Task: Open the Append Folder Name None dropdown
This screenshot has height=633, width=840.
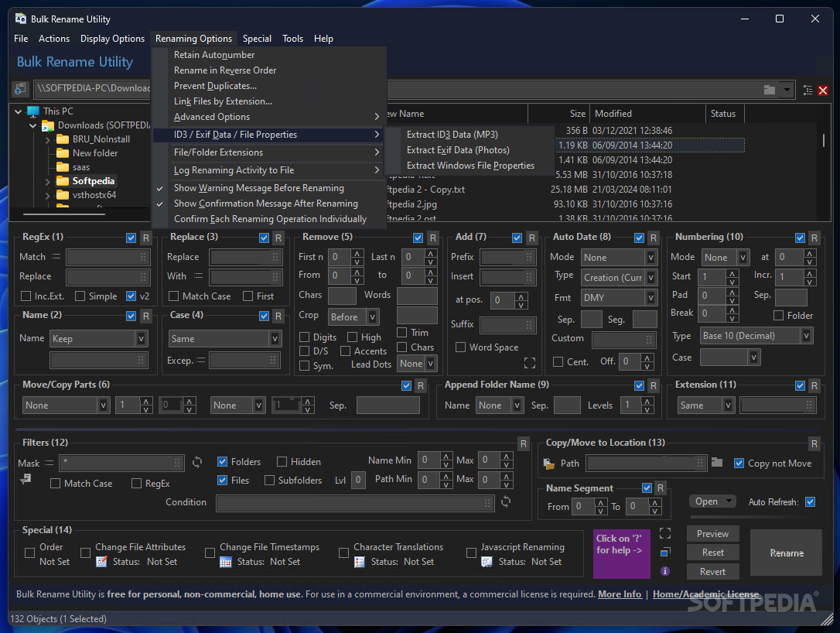Action: [x=517, y=405]
